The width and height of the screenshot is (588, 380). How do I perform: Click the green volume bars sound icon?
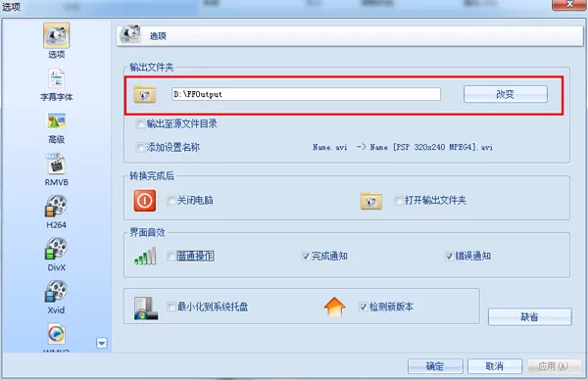[145, 256]
